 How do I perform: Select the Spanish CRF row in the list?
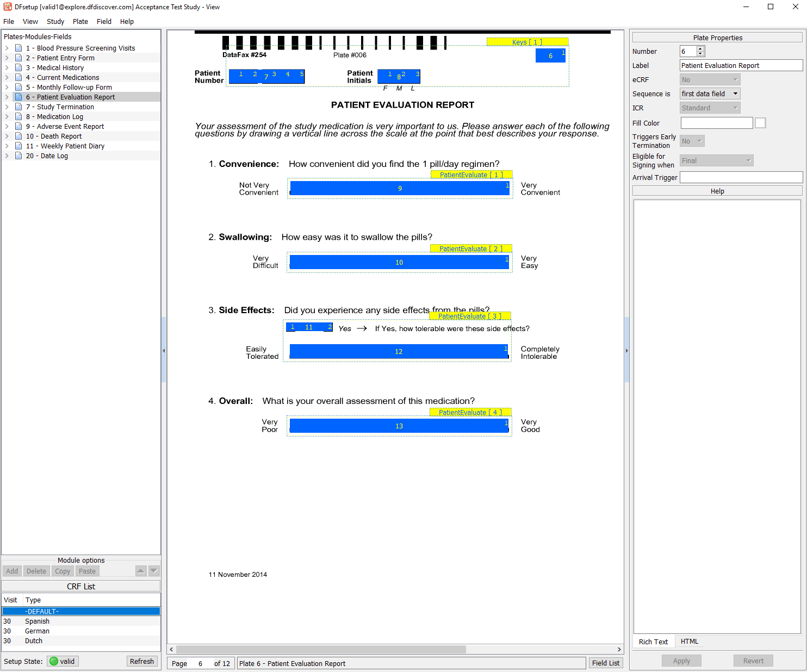pyautogui.click(x=37, y=621)
